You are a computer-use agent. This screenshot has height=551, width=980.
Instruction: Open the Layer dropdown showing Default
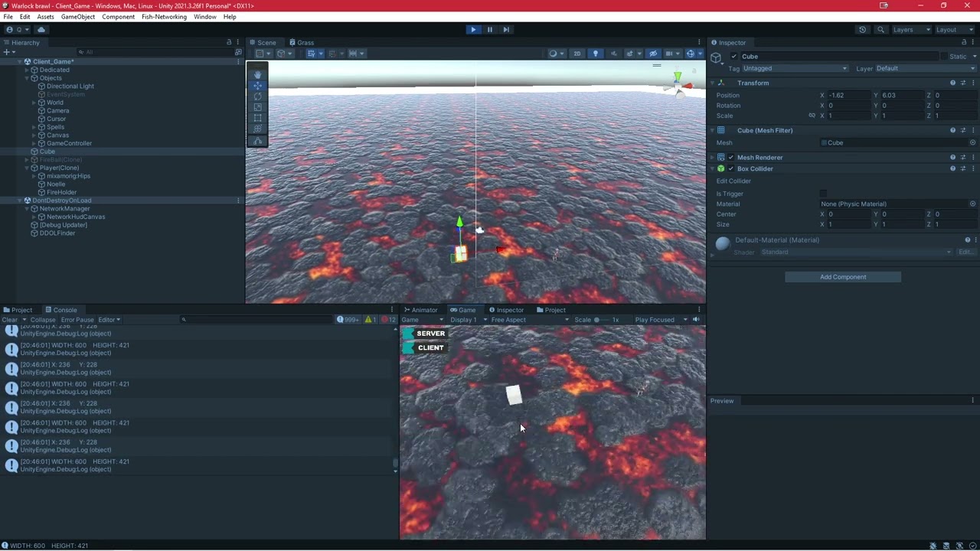pos(925,69)
